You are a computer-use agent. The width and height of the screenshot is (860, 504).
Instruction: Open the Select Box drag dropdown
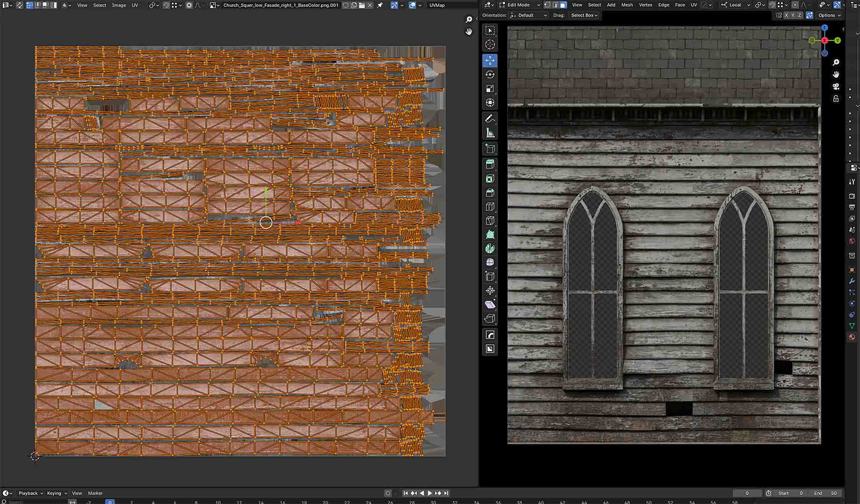[x=584, y=15]
